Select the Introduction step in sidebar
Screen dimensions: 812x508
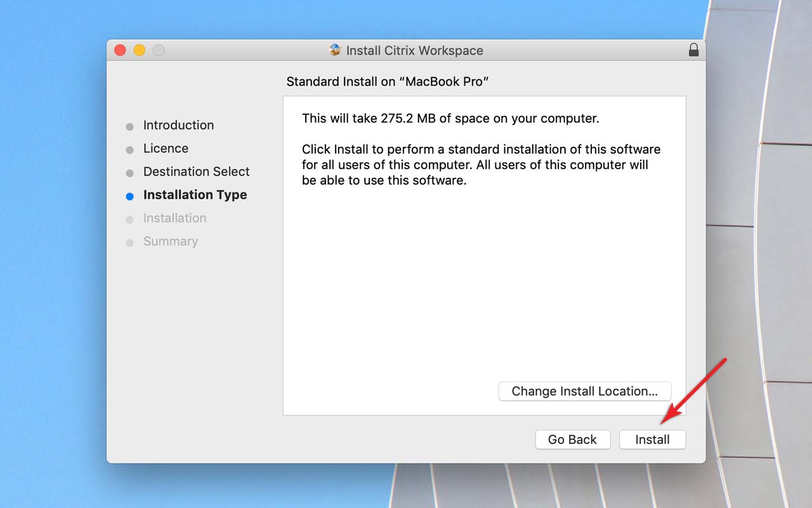click(178, 125)
